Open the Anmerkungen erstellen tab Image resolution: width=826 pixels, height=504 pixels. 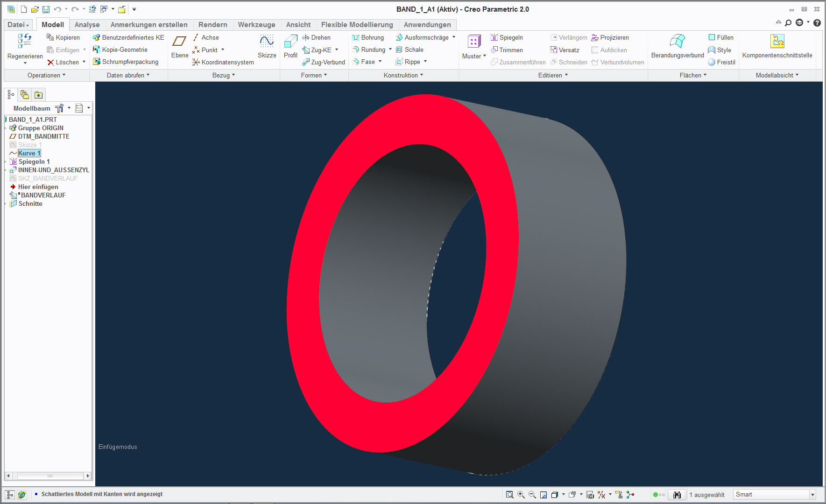149,25
